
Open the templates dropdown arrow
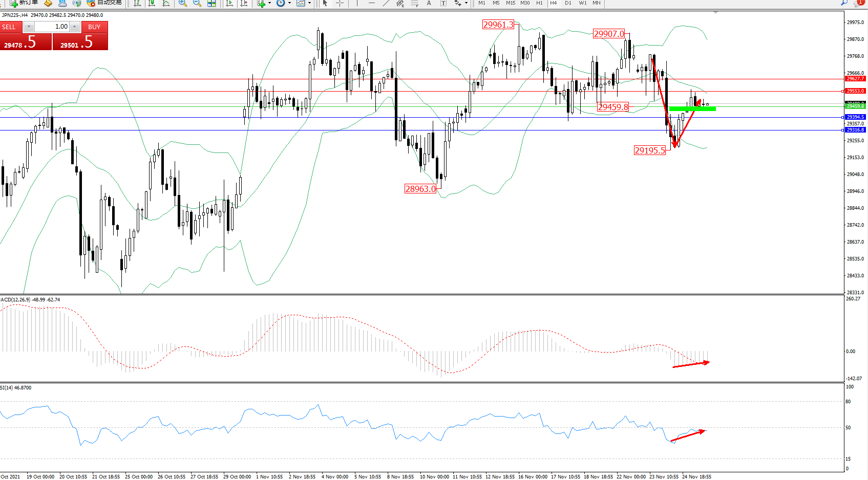click(309, 3)
